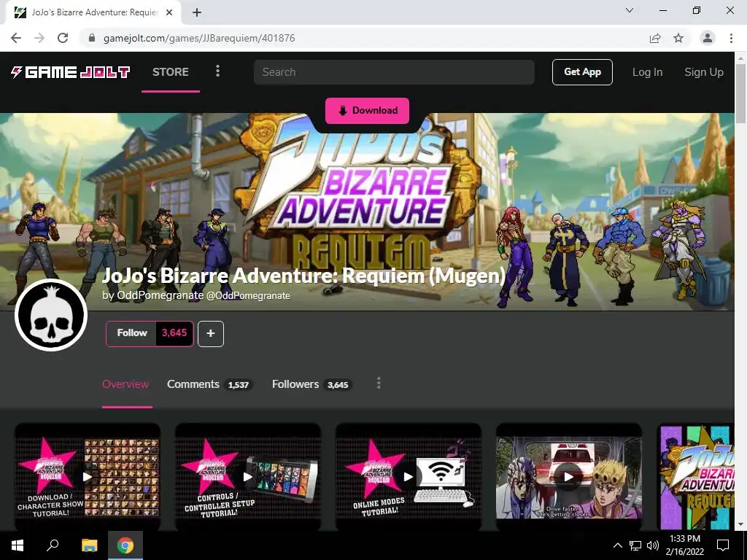This screenshot has height=560, width=747.
Task: Click the pink Download button
Action: click(368, 111)
